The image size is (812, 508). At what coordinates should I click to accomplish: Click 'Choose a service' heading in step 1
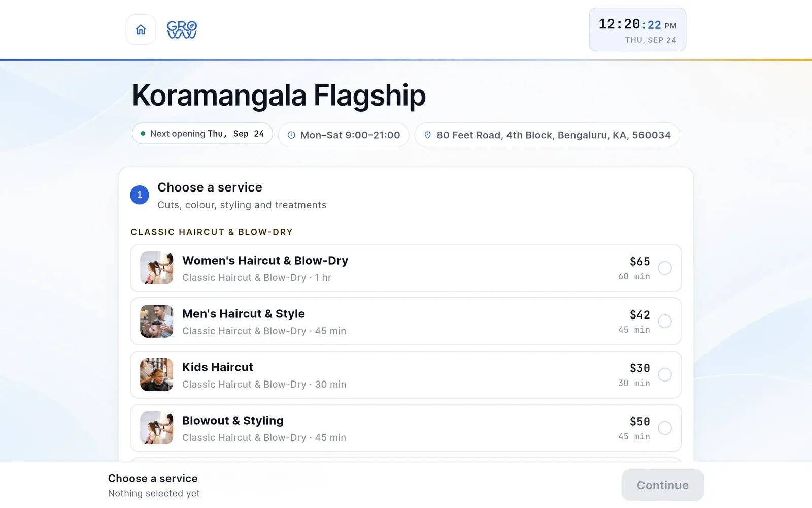tap(210, 187)
